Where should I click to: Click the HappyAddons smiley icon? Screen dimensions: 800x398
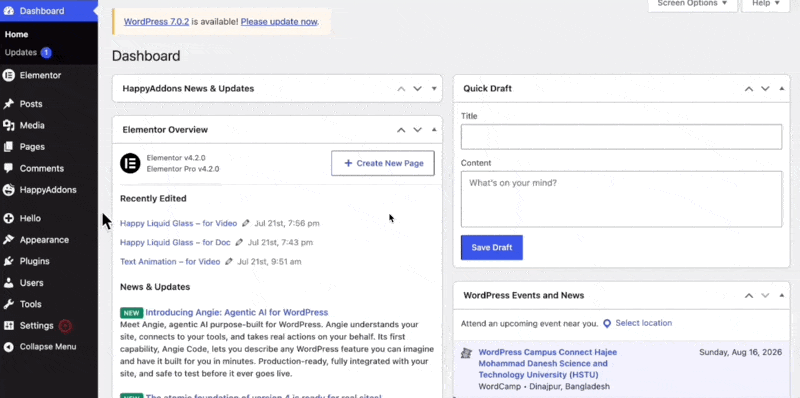point(8,190)
